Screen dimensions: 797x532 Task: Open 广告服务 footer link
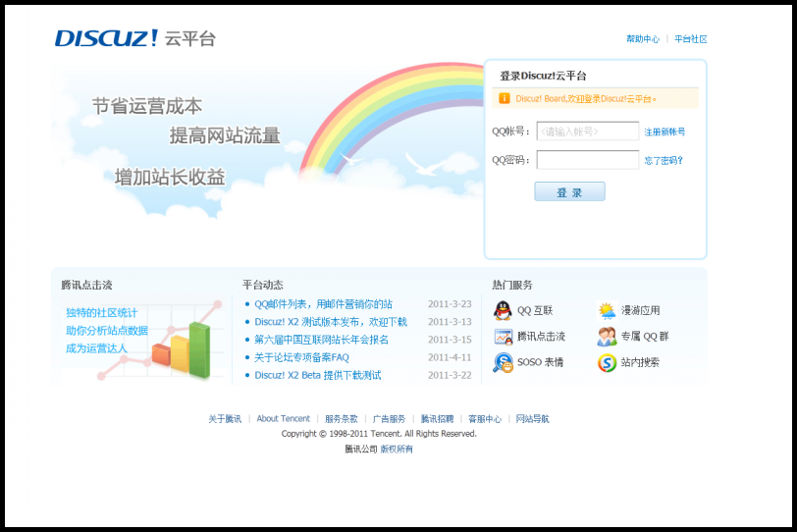pyautogui.click(x=389, y=419)
